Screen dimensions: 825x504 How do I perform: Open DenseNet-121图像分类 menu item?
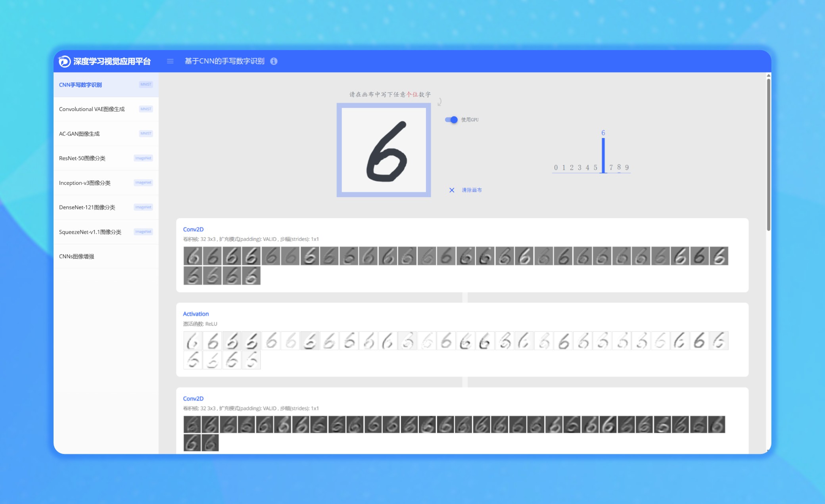(106, 207)
